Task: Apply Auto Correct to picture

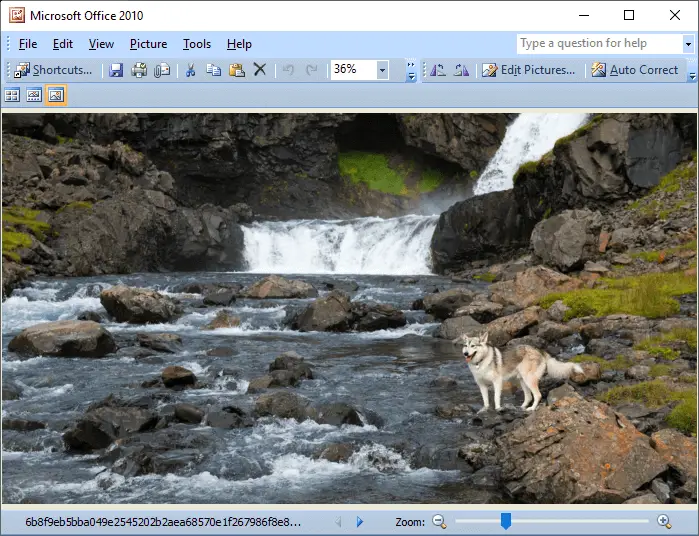Action: (x=634, y=70)
